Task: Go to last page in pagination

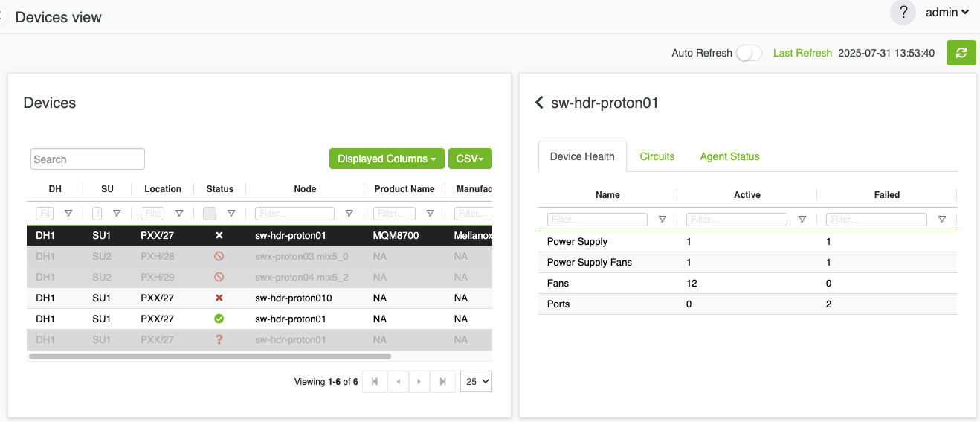Action: coord(442,382)
